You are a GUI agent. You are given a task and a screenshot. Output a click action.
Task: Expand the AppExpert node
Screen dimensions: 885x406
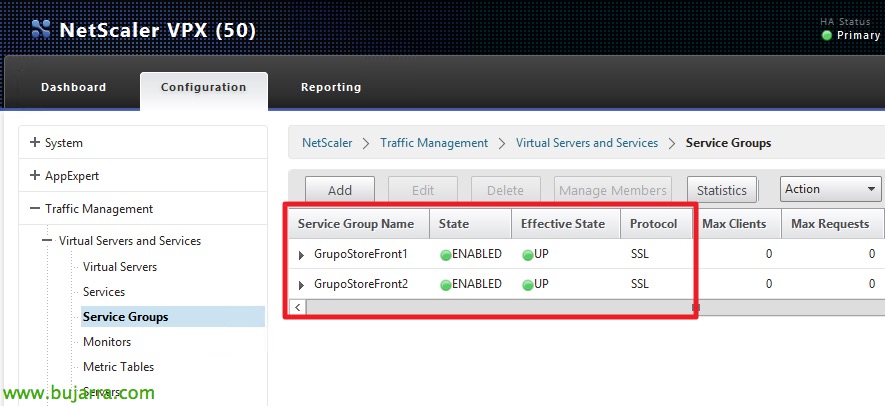click(x=35, y=176)
